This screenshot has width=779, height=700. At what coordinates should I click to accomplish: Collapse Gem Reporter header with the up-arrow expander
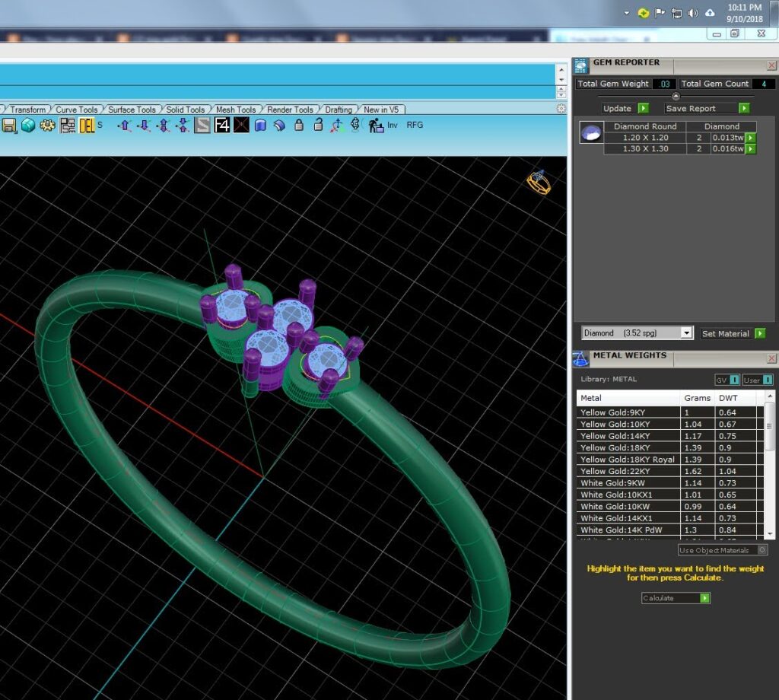pyautogui.click(x=676, y=96)
